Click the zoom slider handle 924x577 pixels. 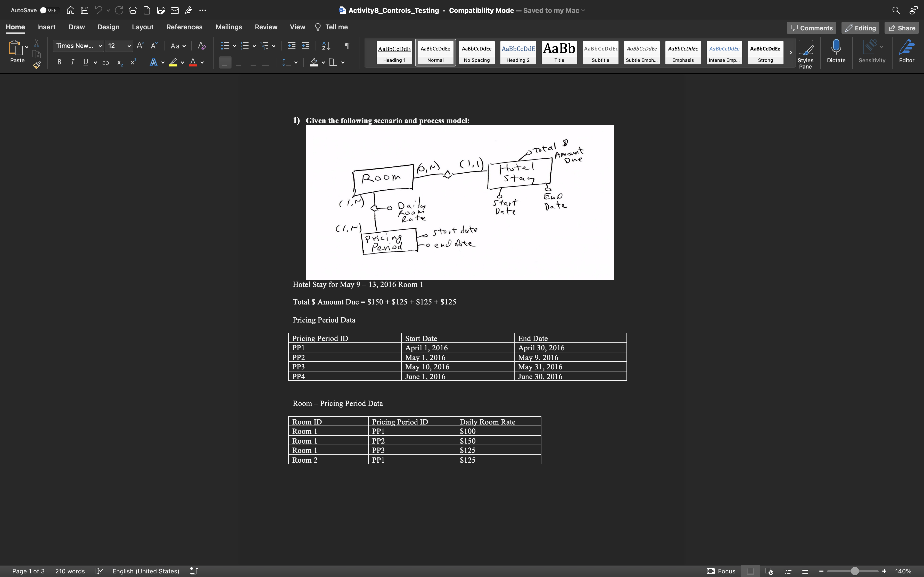pos(854,571)
